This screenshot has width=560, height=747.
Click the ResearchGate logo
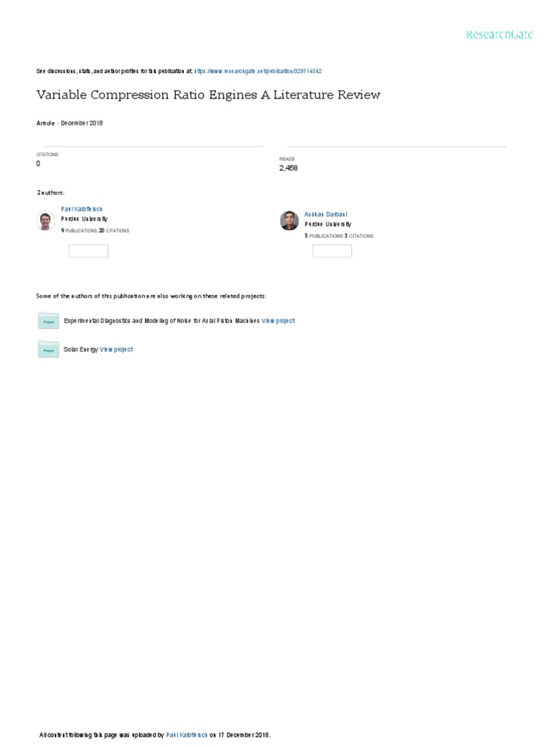[x=499, y=34]
